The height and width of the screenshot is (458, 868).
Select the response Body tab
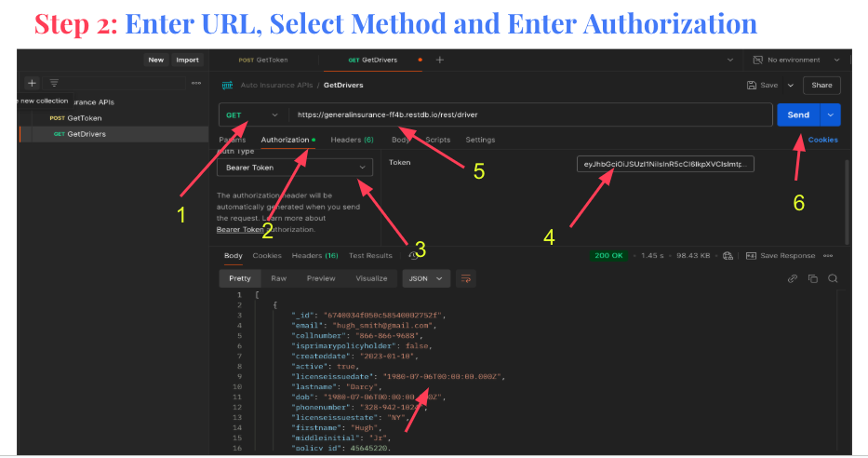coord(234,256)
